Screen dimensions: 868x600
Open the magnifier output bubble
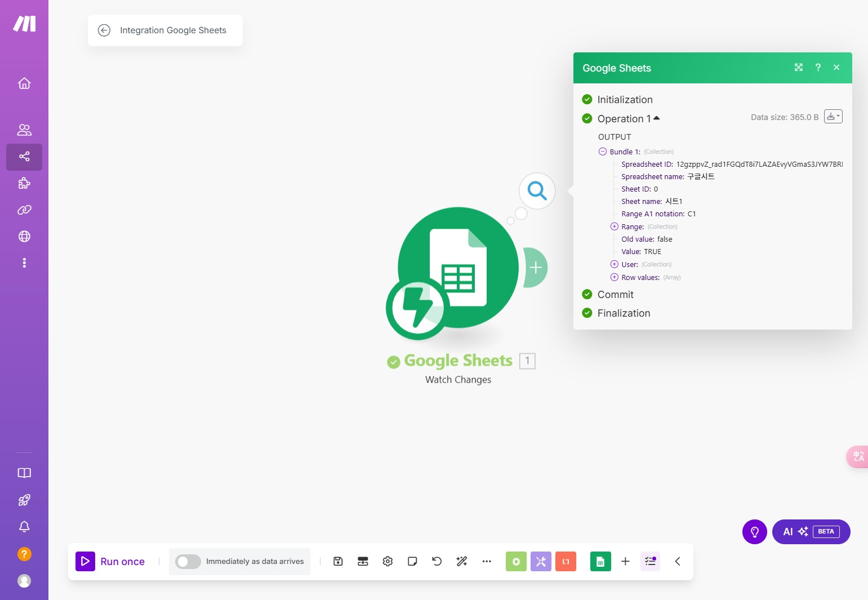click(537, 191)
